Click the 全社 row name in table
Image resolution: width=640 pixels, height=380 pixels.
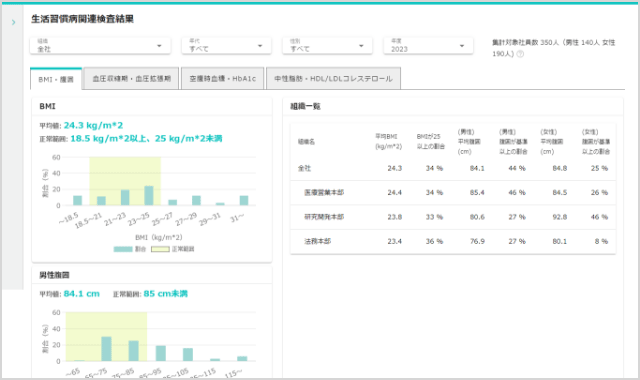point(304,168)
